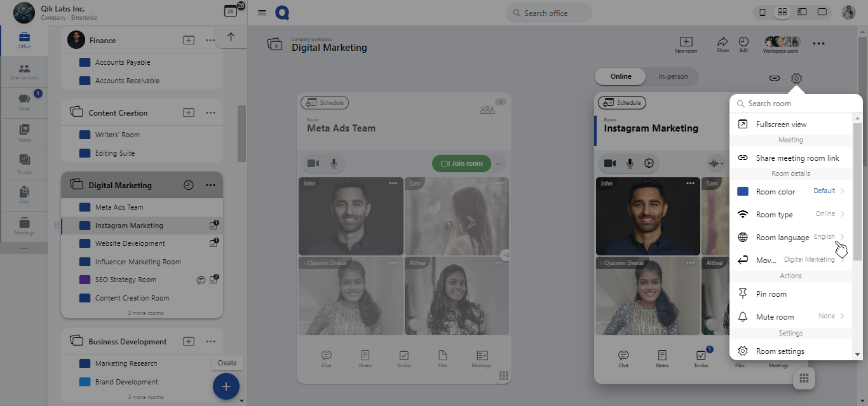Image resolution: width=868 pixels, height=406 pixels.
Task: Open the New room icon
Action: 686,44
